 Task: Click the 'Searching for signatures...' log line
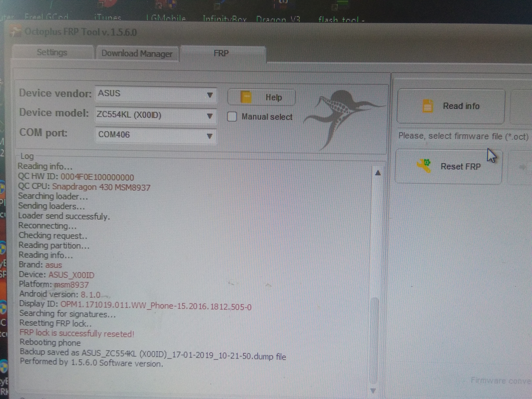tap(68, 314)
